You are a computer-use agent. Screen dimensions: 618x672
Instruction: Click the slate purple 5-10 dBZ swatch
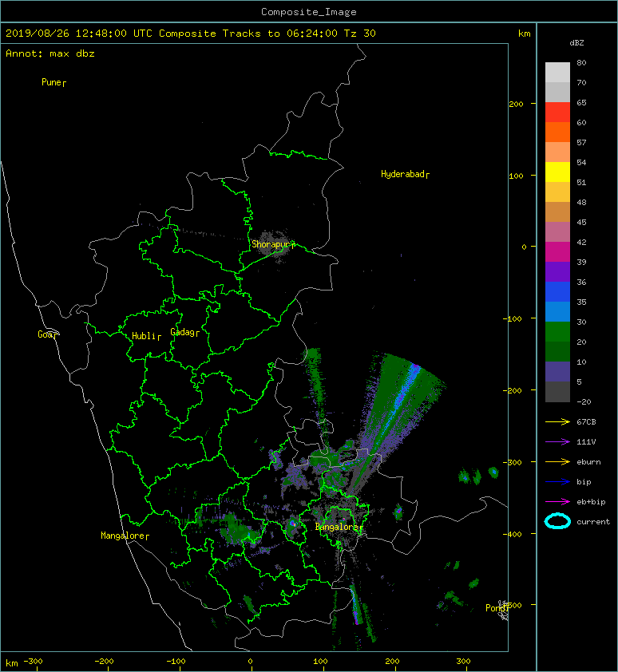coord(557,371)
